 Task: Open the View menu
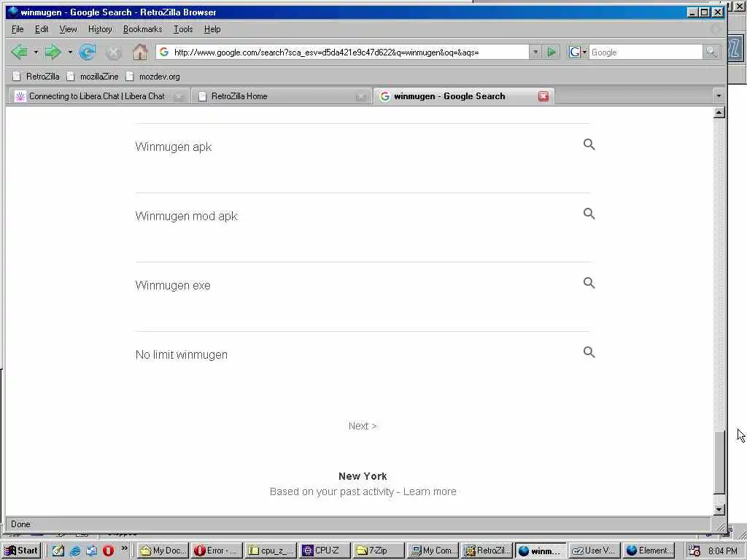68,29
